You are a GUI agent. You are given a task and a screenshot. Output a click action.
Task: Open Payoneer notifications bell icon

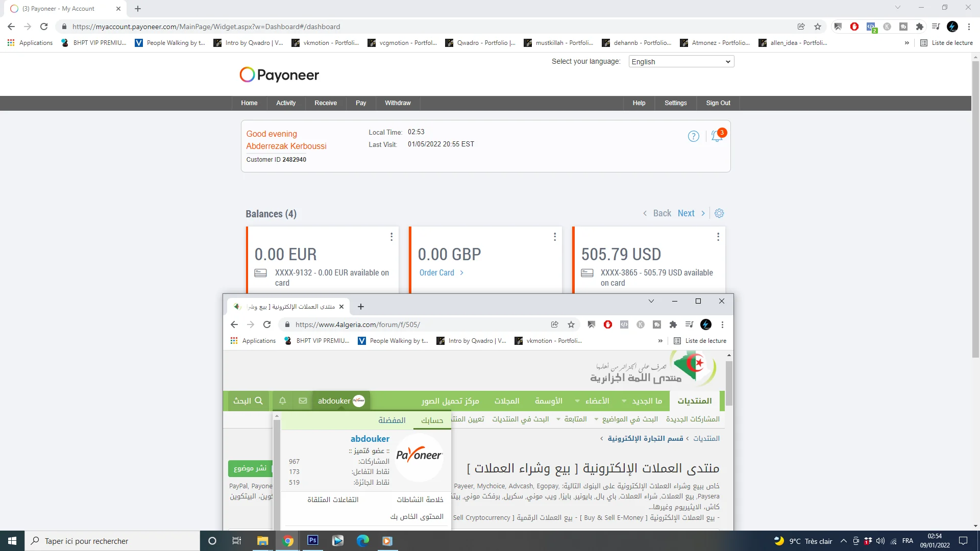(x=717, y=136)
